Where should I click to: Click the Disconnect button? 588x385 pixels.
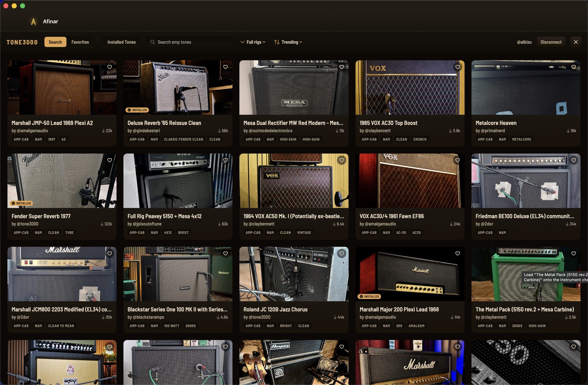pyautogui.click(x=551, y=42)
